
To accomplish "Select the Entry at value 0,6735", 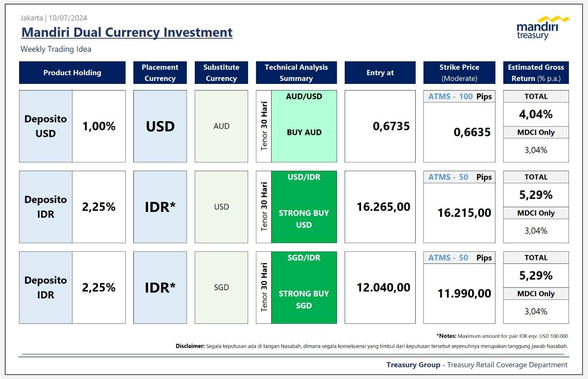I will (392, 125).
